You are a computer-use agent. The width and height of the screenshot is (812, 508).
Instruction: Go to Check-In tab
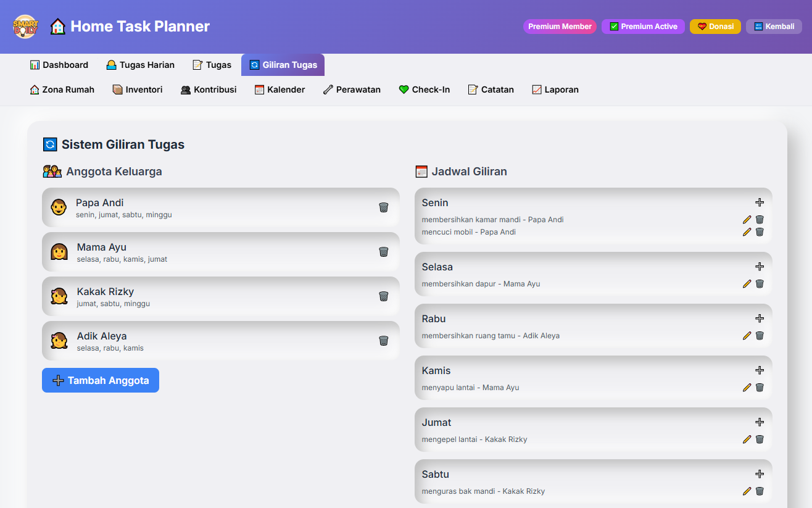click(x=425, y=90)
